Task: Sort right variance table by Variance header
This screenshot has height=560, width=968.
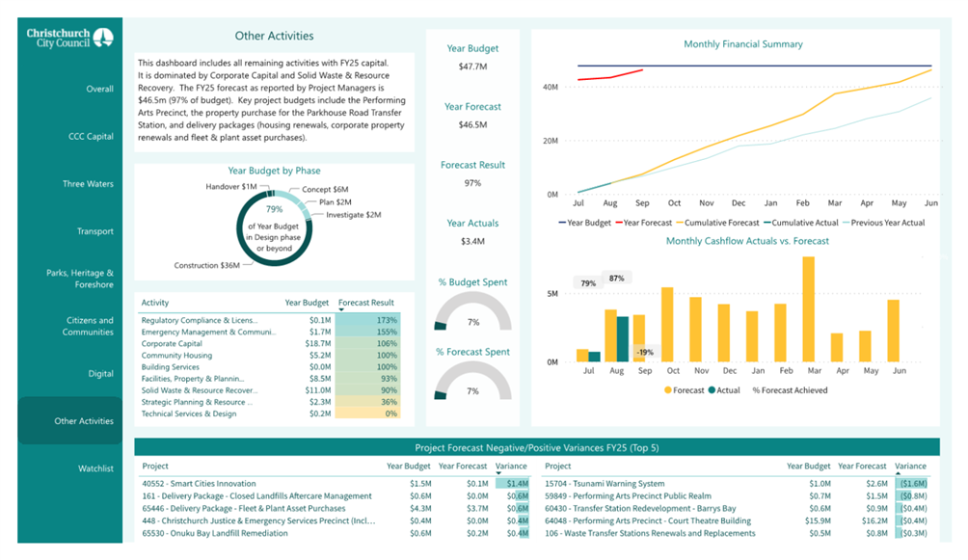Action: pos(910,467)
